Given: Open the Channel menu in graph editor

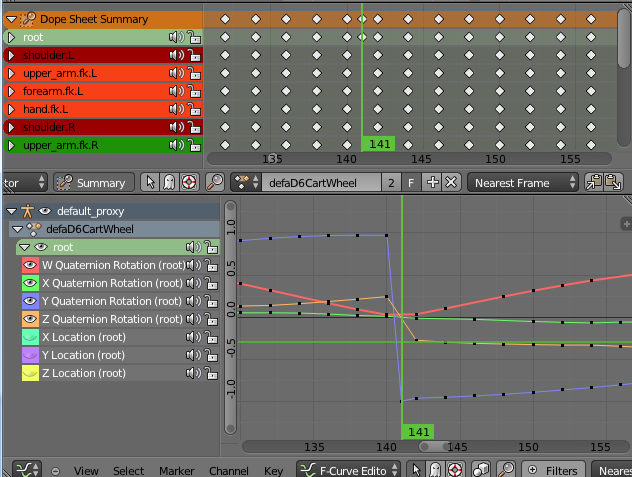Looking at the screenshot, I should point(228,470).
